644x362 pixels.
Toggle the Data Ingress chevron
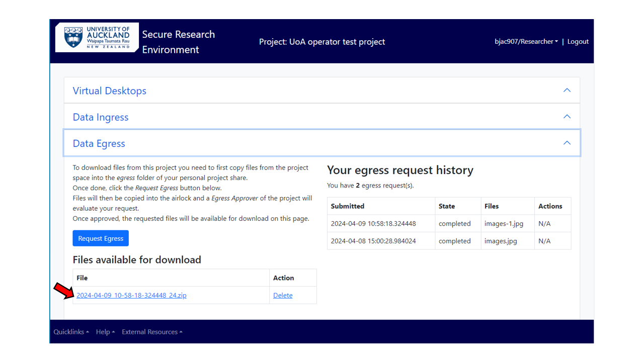click(x=567, y=117)
